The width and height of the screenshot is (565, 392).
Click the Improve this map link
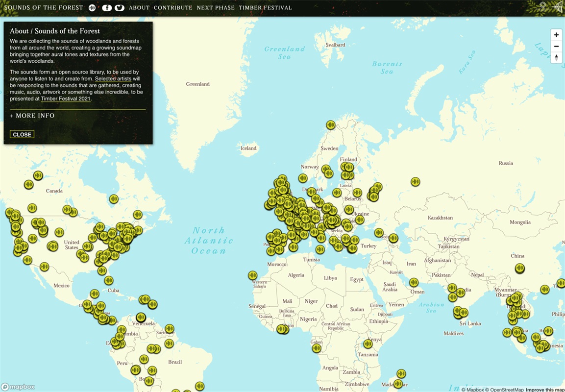click(544, 390)
